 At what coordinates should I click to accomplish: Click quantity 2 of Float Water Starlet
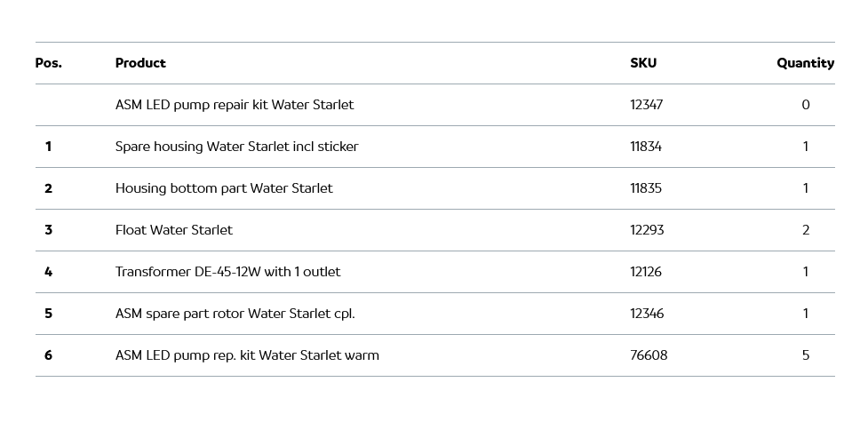pyautogui.click(x=806, y=230)
